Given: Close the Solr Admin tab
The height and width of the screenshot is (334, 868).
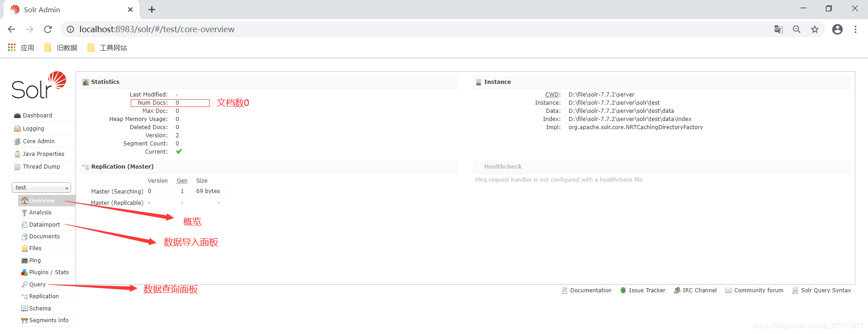Looking at the screenshot, I should click(x=130, y=10).
